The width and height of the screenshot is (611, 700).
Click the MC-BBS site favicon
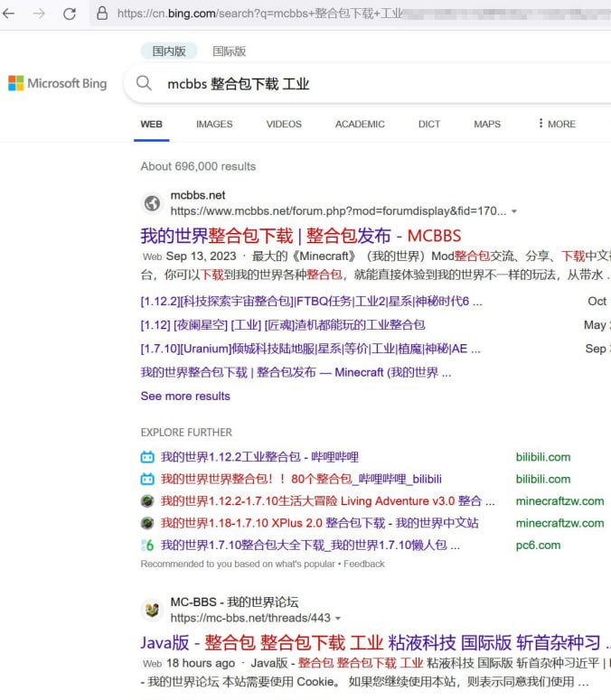click(x=152, y=610)
